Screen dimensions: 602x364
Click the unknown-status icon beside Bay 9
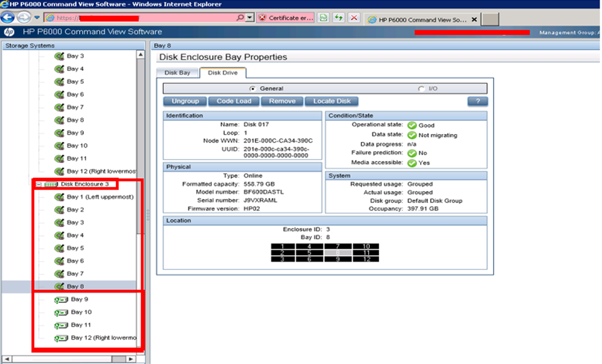pyautogui.click(x=61, y=300)
